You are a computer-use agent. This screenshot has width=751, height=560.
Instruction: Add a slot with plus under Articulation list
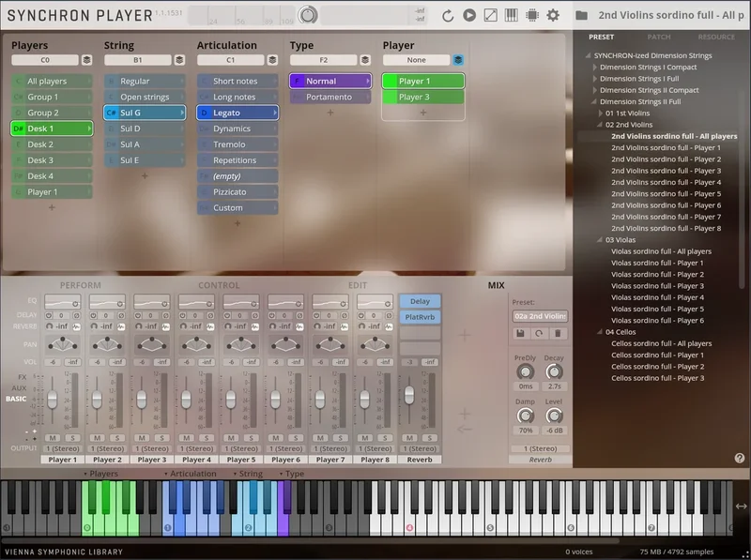pos(238,223)
